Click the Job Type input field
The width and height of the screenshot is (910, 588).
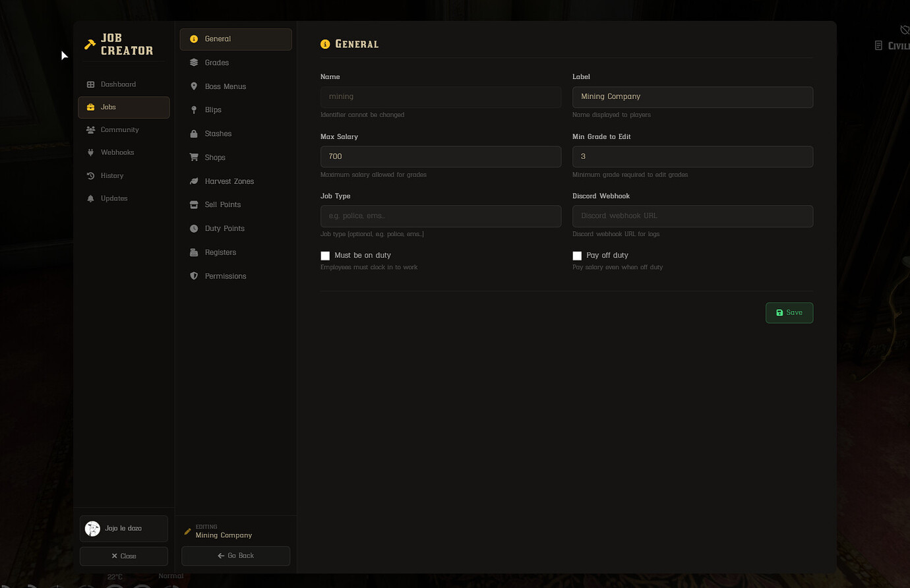pyautogui.click(x=440, y=216)
